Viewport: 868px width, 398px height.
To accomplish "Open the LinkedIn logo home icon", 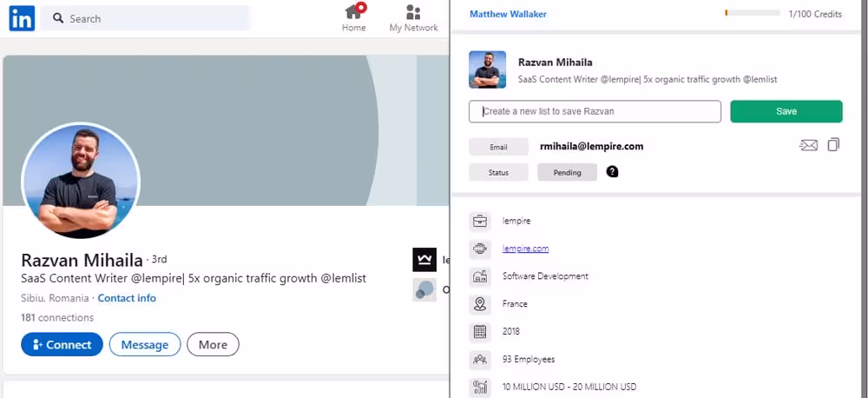I will coord(22,18).
